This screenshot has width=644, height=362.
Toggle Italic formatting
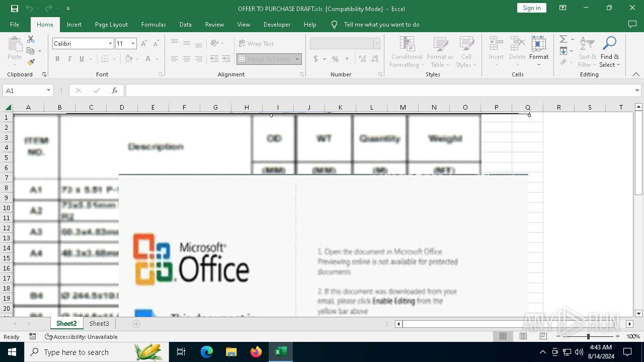[x=69, y=59]
